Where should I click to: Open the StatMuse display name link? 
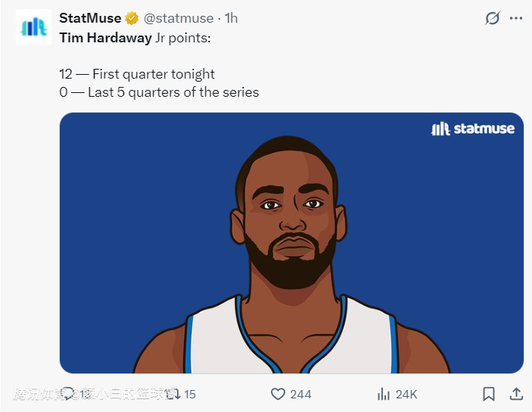pos(90,18)
